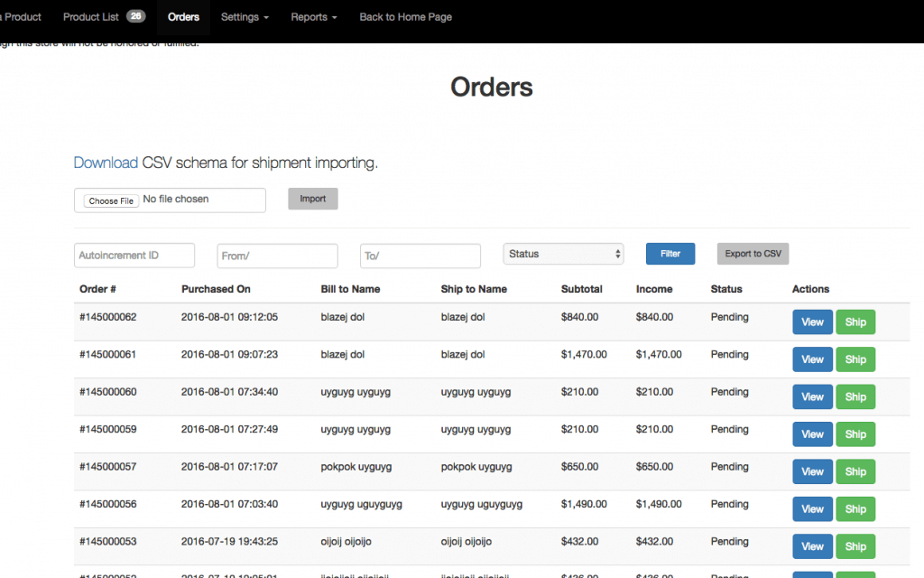
Task: Ship order #145000061
Action: [855, 359]
